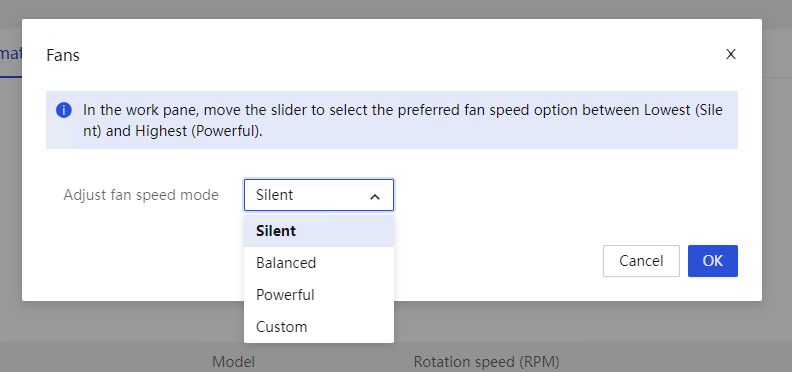
Task: Collapse the fan speed mode dropdown via its chevron arrow
Action: coord(375,197)
